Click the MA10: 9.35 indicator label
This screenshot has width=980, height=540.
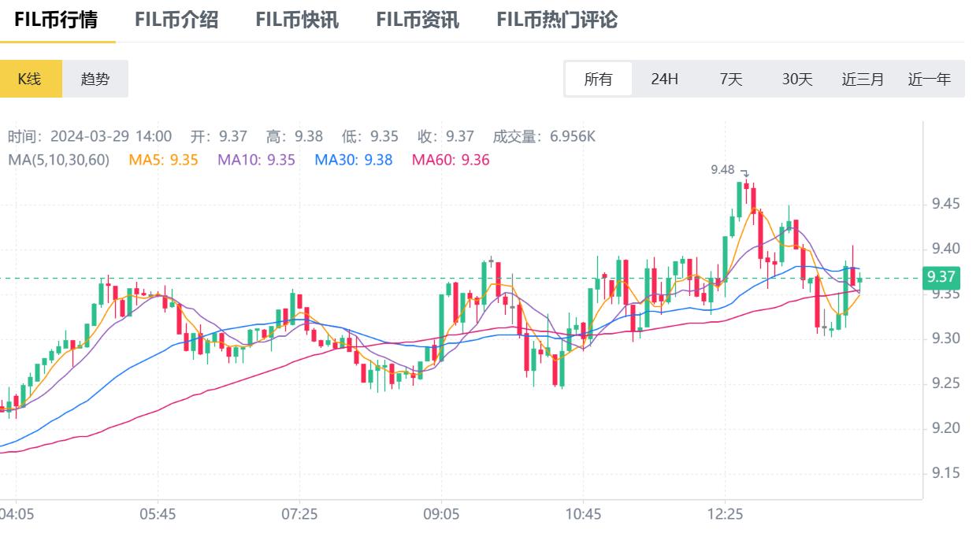256,160
